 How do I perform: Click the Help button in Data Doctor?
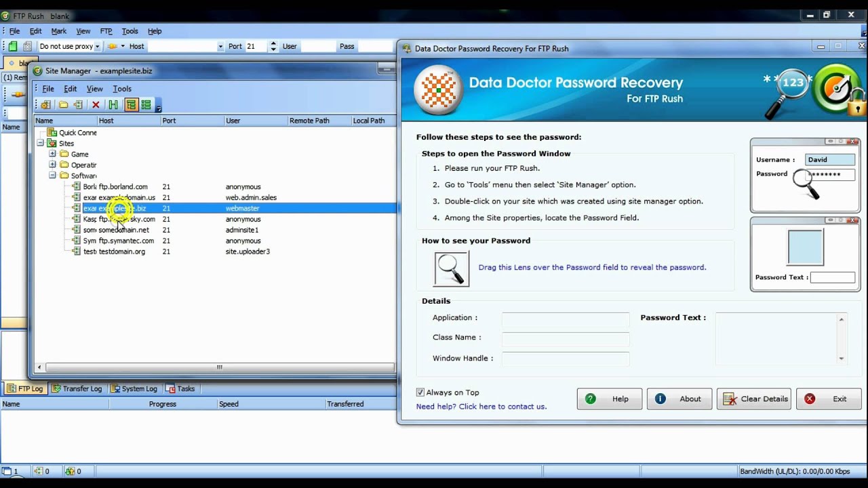[x=610, y=399]
